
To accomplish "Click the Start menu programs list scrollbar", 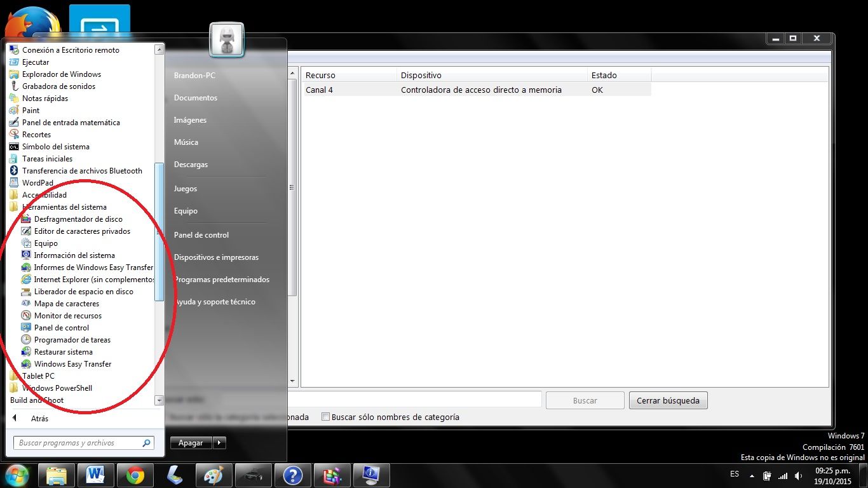I will click(x=159, y=231).
